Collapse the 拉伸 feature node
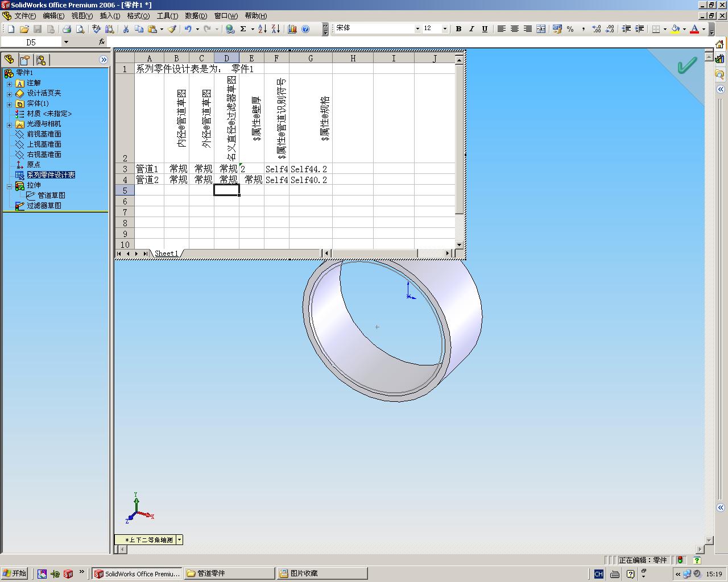The image size is (728, 582). click(9, 186)
